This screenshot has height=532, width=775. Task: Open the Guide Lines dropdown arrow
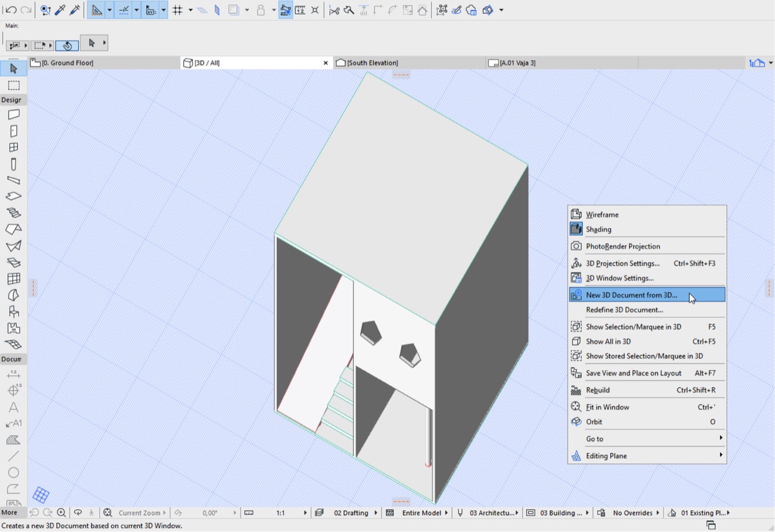[x=109, y=10]
